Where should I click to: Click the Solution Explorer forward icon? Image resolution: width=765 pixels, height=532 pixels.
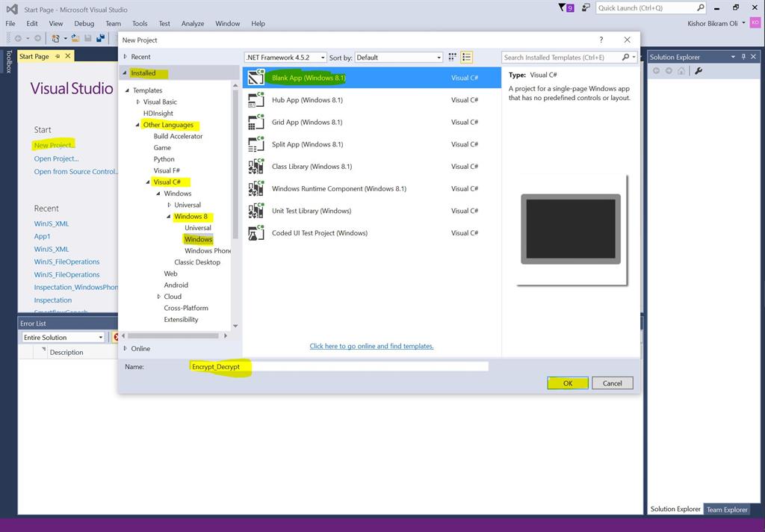point(669,71)
